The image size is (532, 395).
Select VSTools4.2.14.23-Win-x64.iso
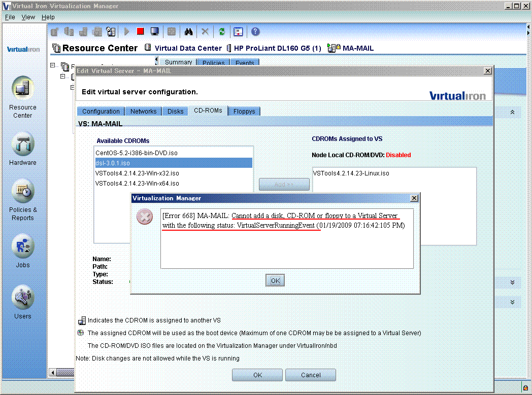coord(174,183)
